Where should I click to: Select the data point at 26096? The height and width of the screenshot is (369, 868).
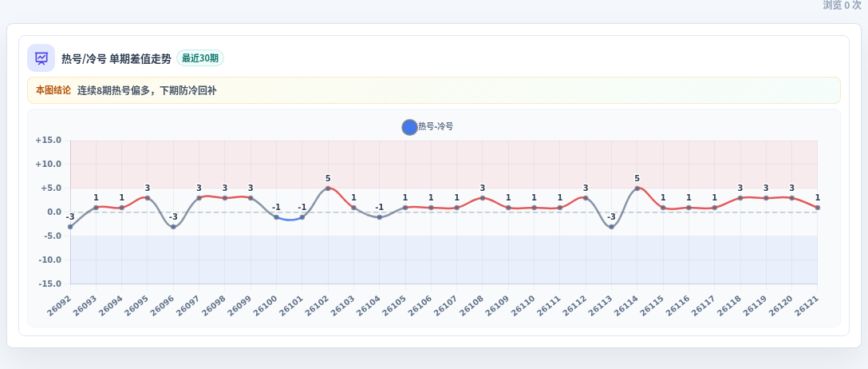coord(173,227)
